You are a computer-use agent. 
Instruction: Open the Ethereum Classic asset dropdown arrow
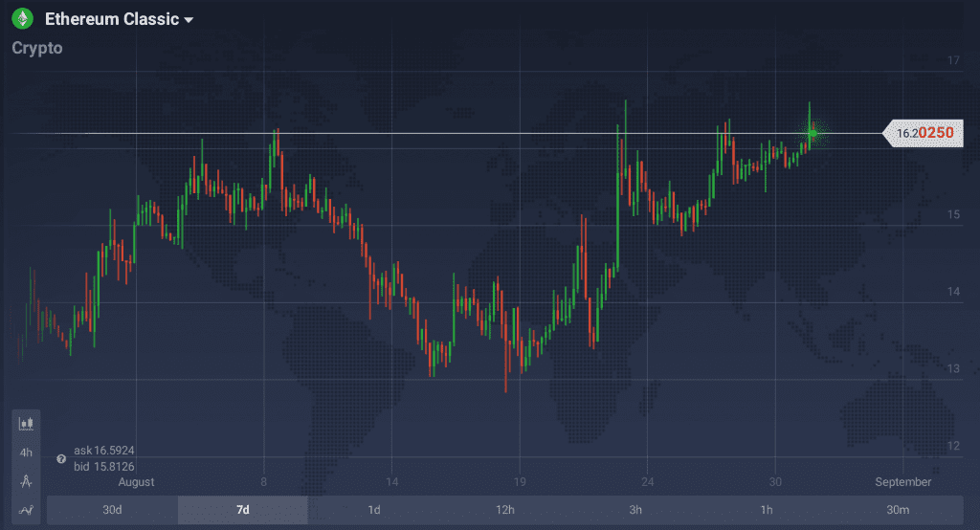(x=189, y=20)
